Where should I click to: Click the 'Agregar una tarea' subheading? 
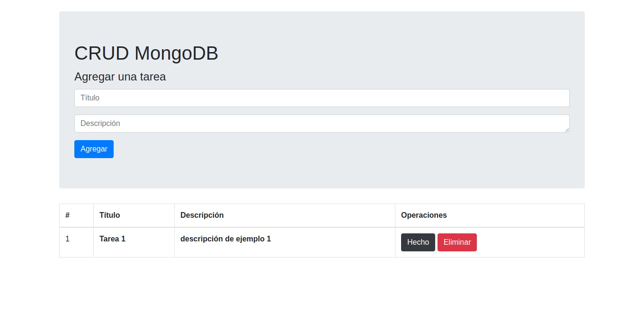(120, 77)
